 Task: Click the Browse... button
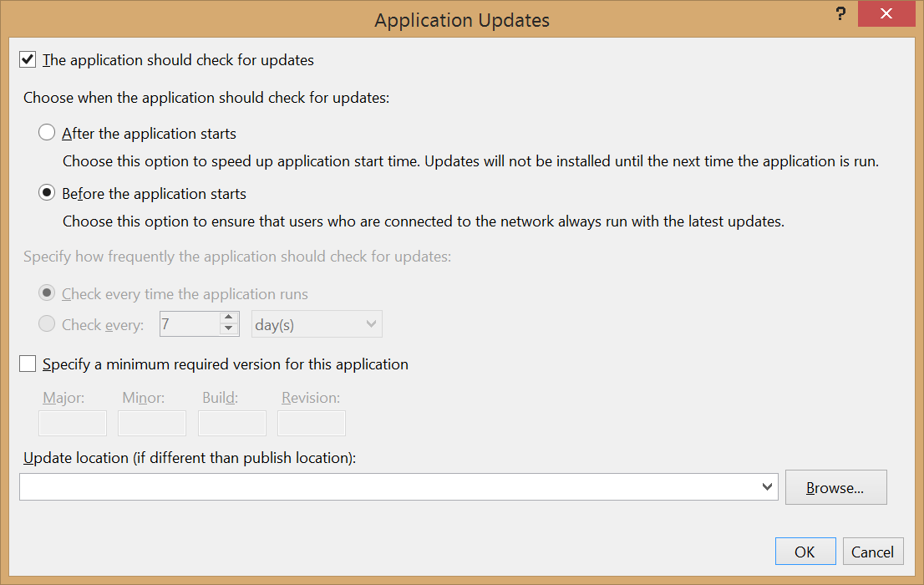835,487
